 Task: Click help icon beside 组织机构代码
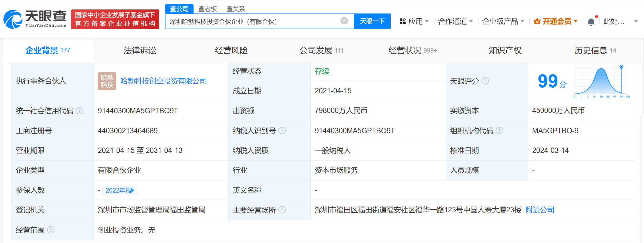(x=500, y=131)
